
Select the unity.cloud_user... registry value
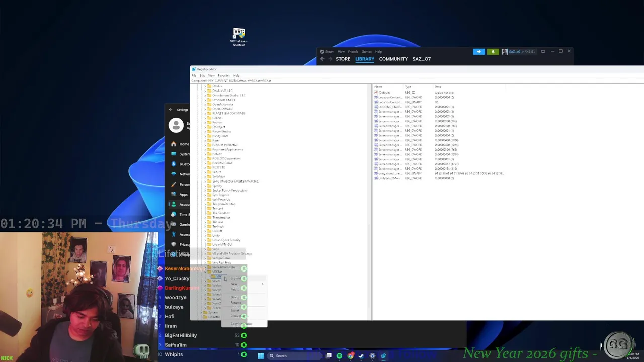[x=390, y=173]
